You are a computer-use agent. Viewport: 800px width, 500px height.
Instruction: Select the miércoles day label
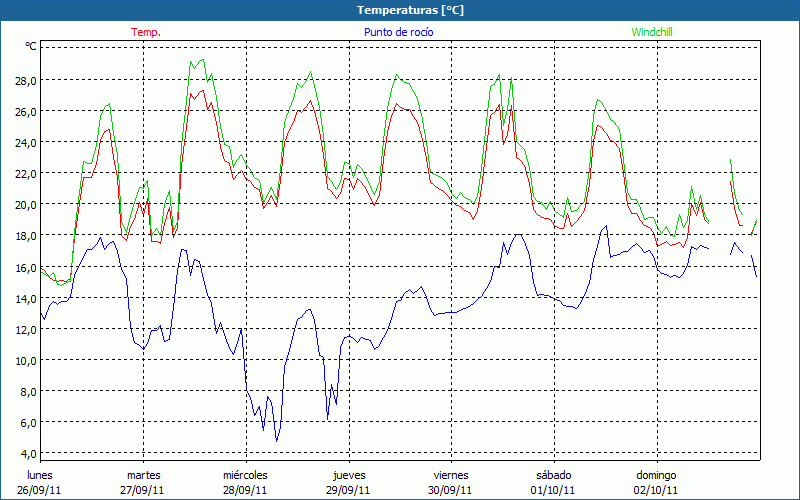click(245, 475)
